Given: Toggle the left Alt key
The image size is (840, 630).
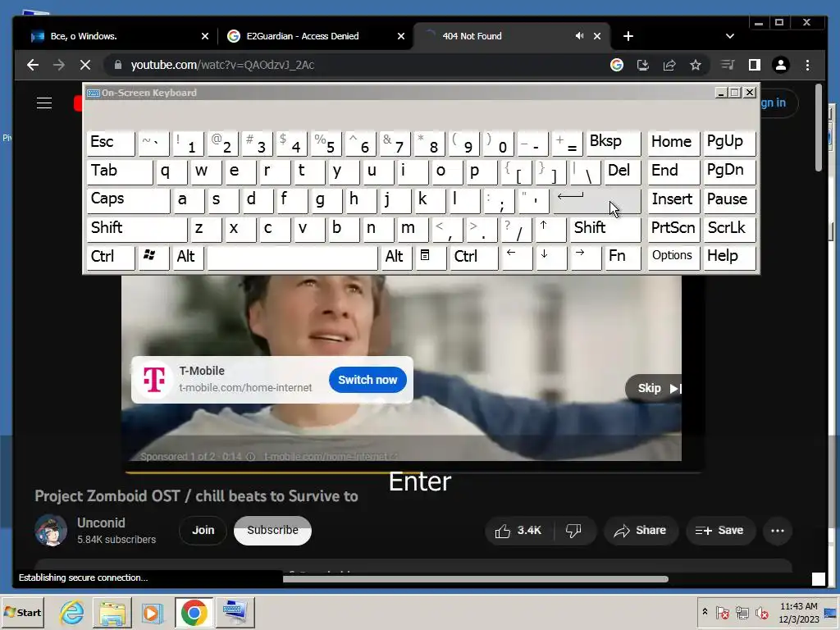Looking at the screenshot, I should [188, 257].
